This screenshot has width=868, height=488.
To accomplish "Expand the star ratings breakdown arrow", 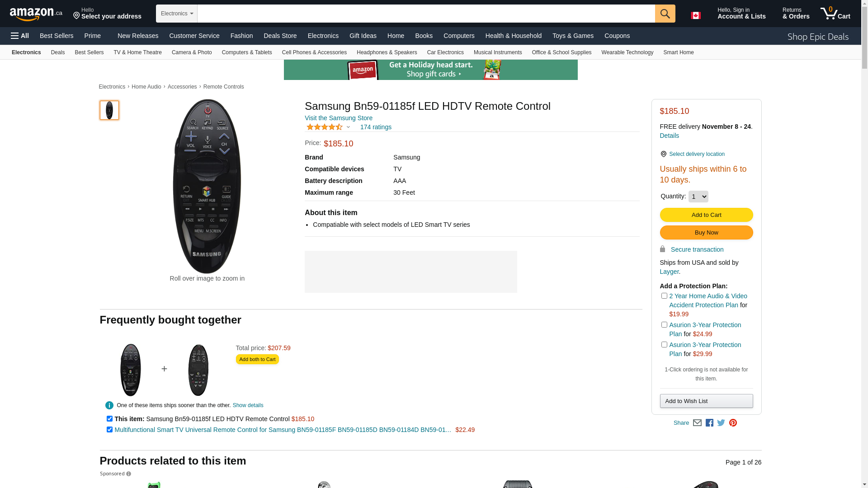I will [x=348, y=127].
